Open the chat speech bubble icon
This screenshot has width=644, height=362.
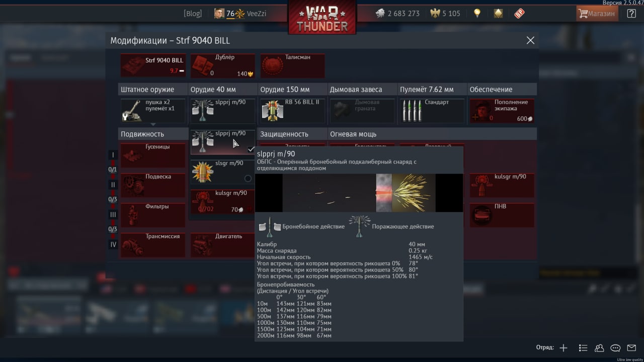pos(615,348)
